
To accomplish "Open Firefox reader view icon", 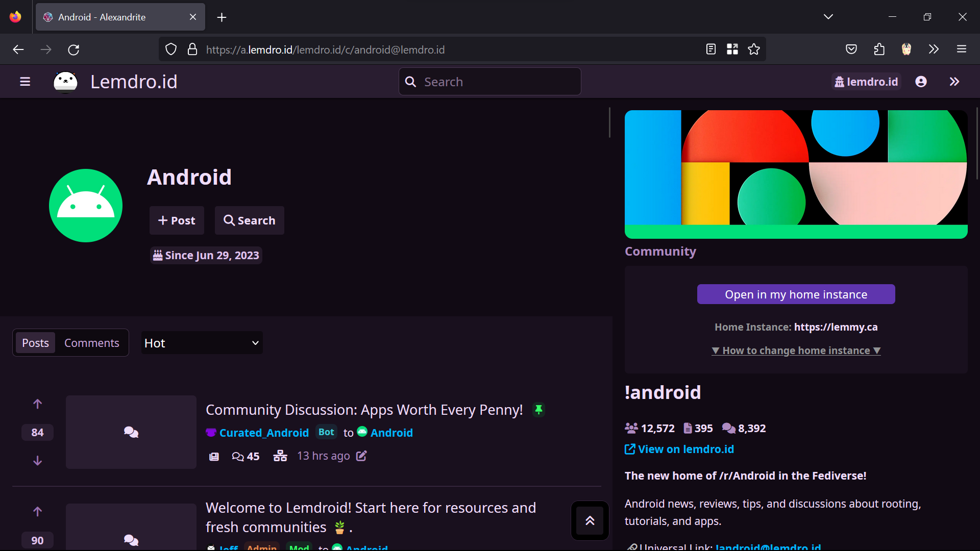I will click(x=710, y=49).
